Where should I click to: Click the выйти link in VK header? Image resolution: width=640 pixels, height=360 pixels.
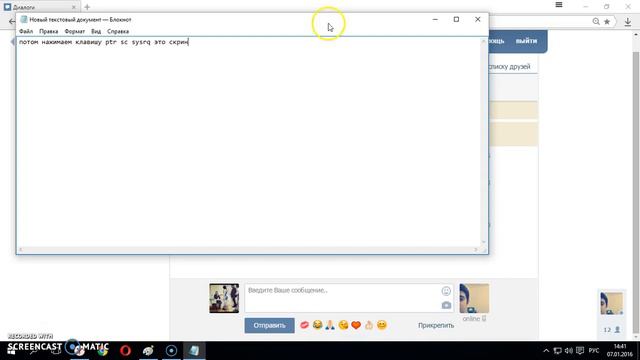pos(526,41)
